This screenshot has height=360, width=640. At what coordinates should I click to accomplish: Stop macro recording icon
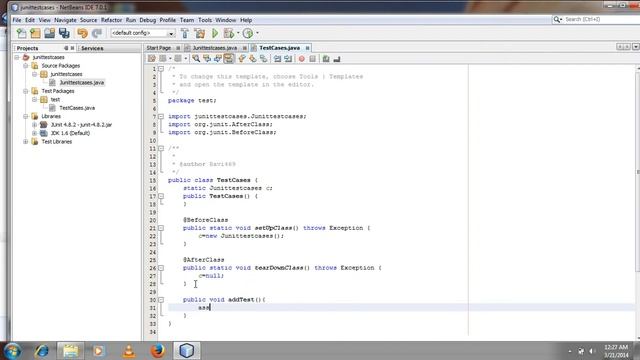click(313, 59)
